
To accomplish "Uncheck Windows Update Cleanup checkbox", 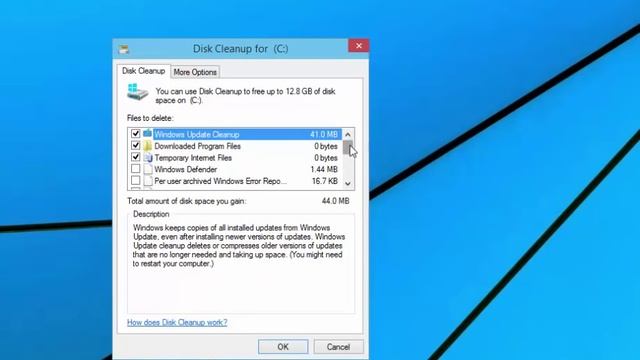I will point(136,133).
